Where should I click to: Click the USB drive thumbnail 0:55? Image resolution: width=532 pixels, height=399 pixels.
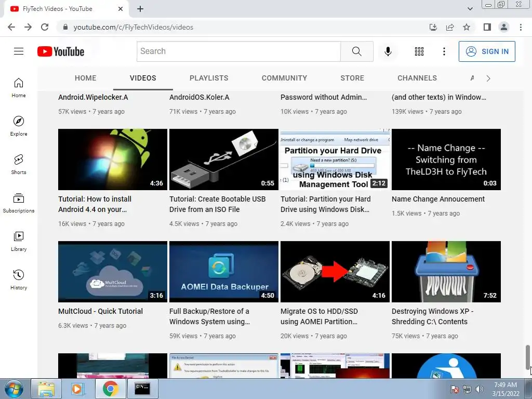223,159
